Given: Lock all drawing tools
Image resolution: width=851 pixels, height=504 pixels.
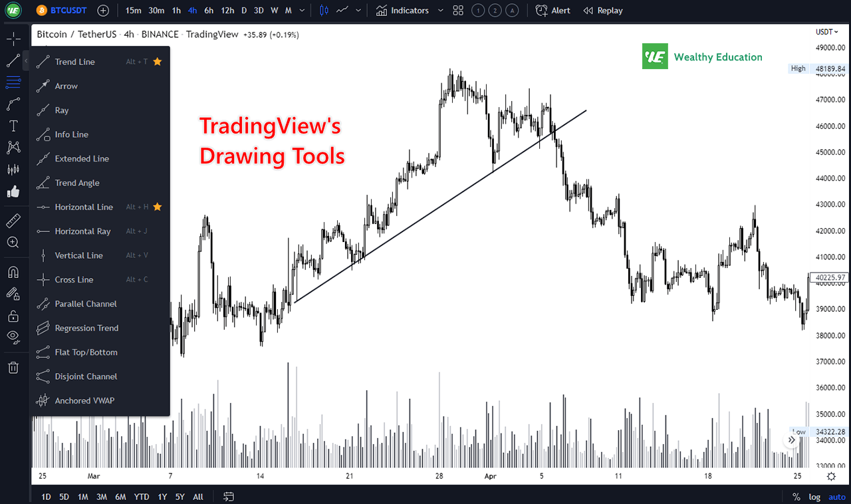Looking at the screenshot, I should coord(13,315).
